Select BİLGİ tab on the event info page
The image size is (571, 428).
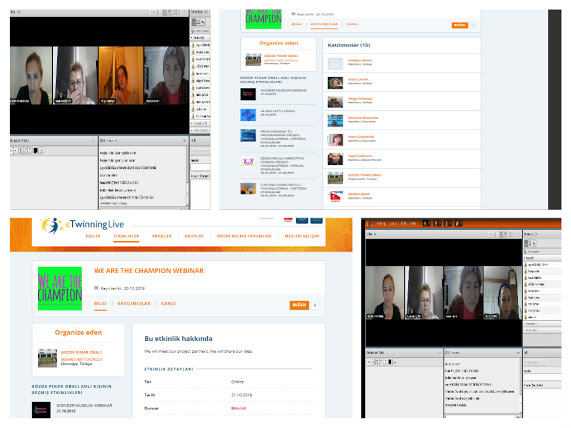pos(101,303)
